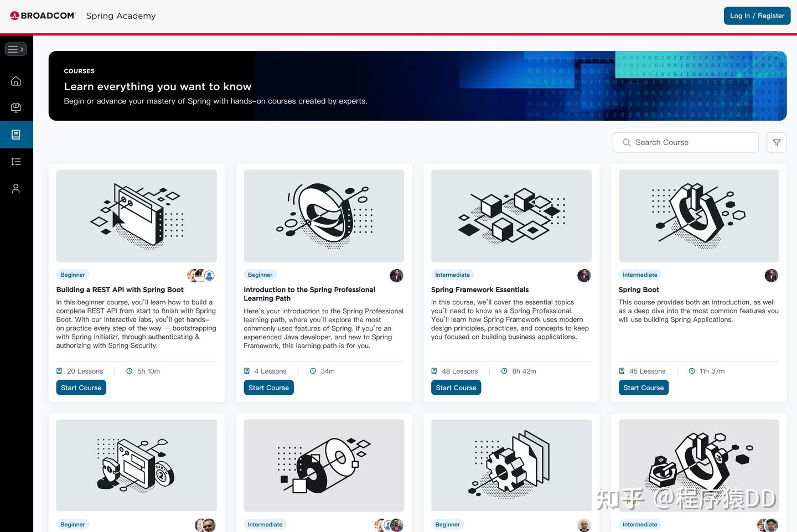Screen dimensions: 797x532
Task: Click the clock icon beside 11h 37m
Action: tap(692, 371)
